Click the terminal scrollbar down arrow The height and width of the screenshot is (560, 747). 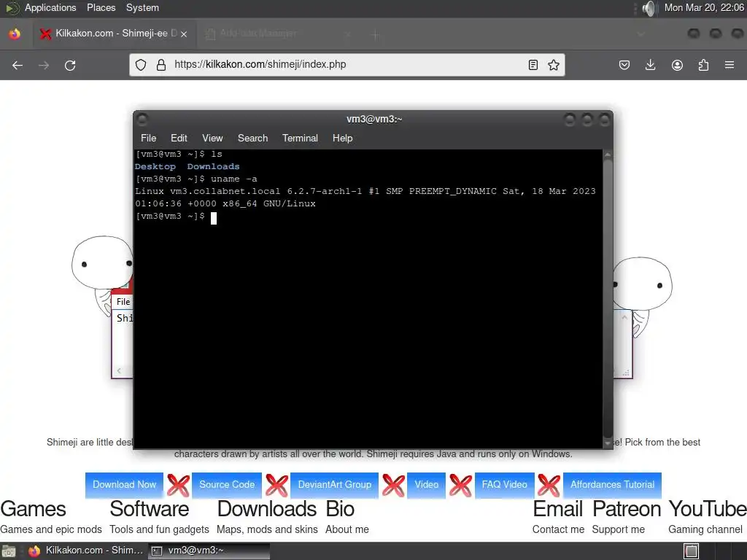click(608, 443)
